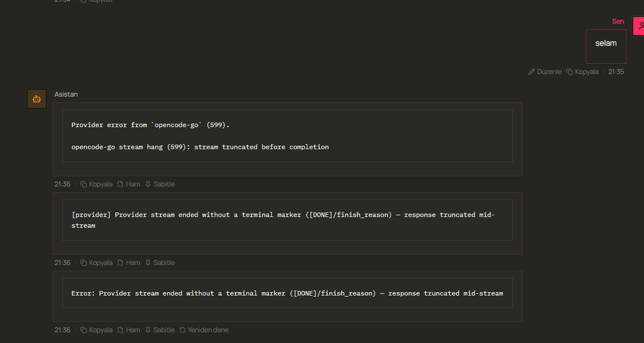Copy the selam message with Kopyala
The image size is (644, 343).
tap(582, 71)
